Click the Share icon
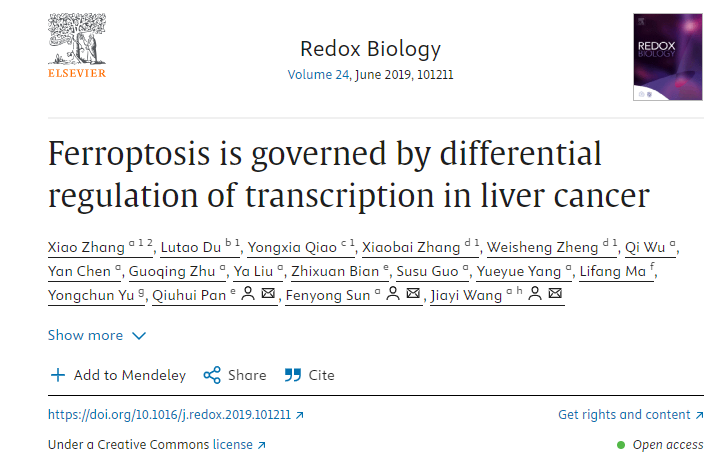The height and width of the screenshot is (455, 725). point(212,375)
